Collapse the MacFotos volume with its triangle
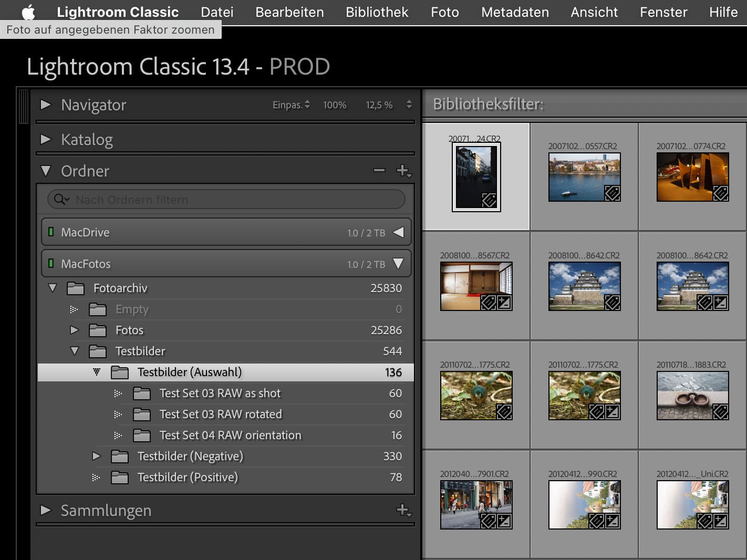747x560 pixels. click(398, 264)
